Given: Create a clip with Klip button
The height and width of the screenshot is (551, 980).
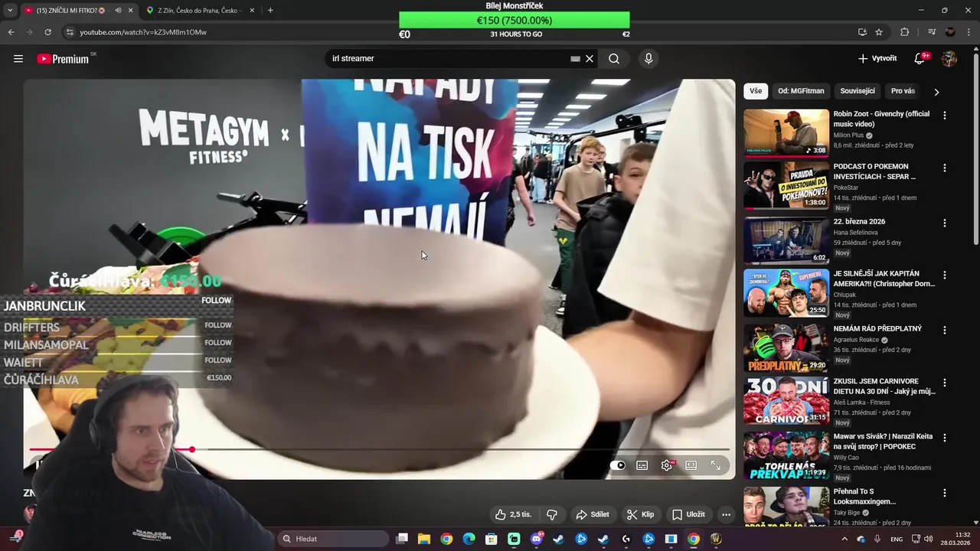Looking at the screenshot, I should [641, 514].
